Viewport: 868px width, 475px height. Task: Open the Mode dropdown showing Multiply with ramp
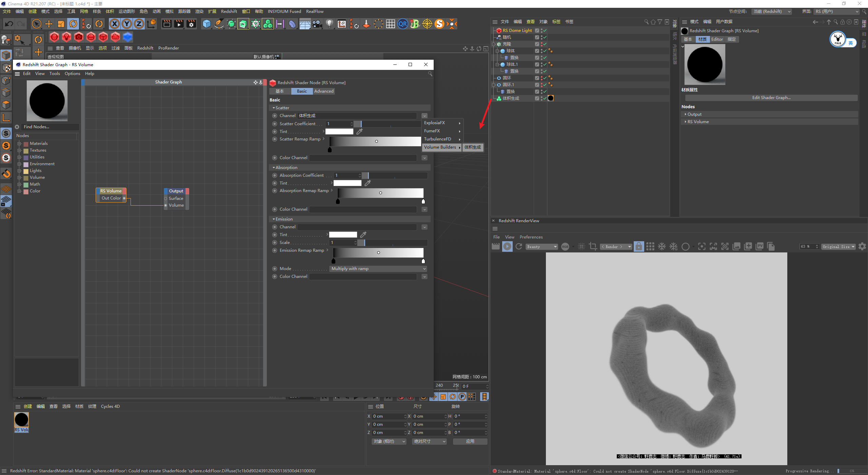(x=378, y=269)
